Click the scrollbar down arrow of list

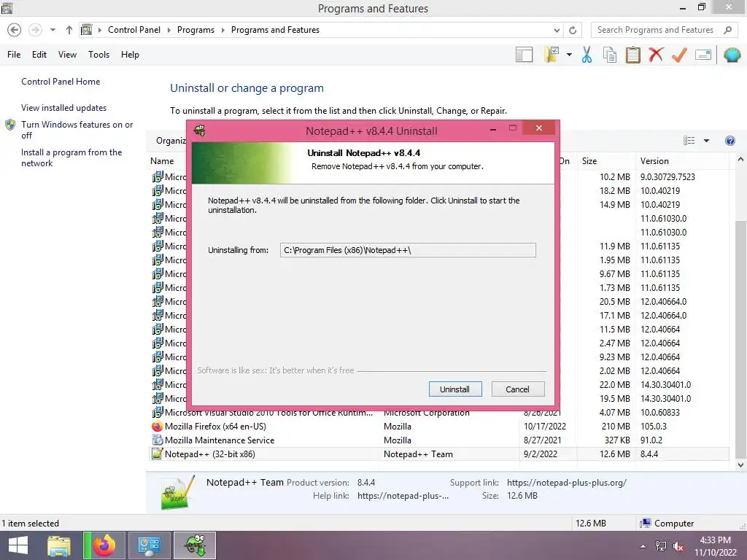click(x=740, y=464)
